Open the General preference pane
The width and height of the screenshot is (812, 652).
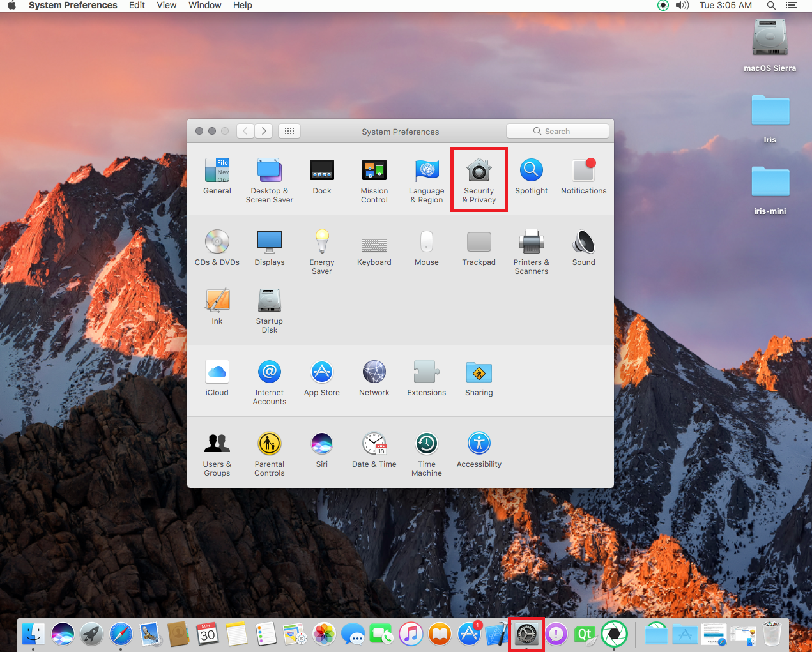tap(217, 176)
